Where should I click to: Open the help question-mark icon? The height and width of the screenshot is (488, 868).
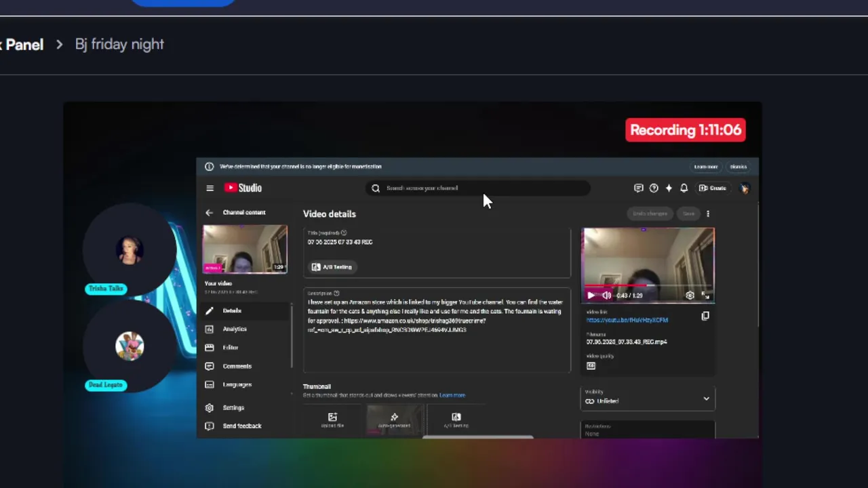coord(654,188)
